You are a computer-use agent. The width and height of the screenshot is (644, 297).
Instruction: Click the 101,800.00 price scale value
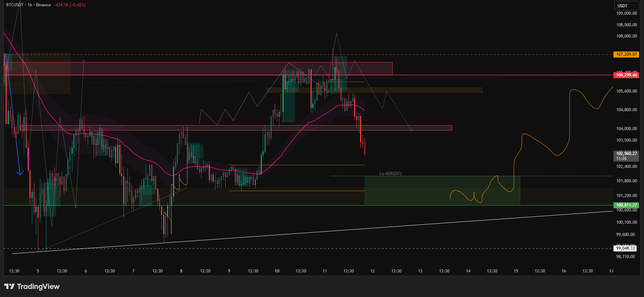[626, 181]
